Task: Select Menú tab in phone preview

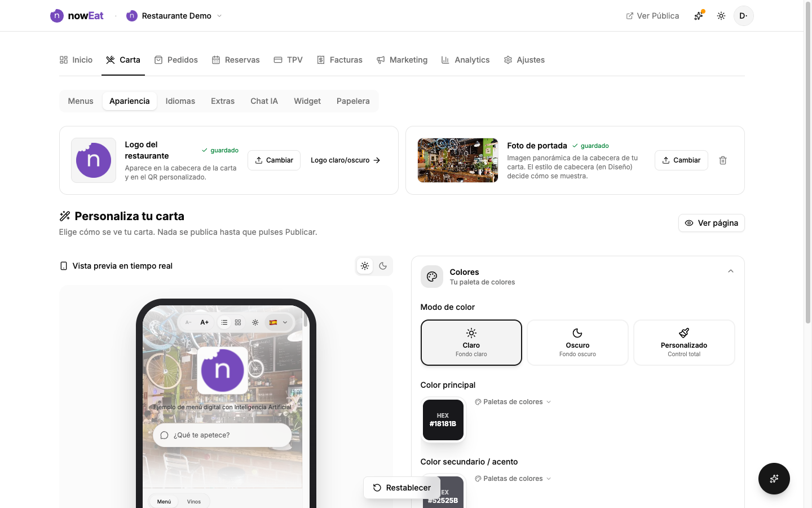Action: [x=164, y=501]
